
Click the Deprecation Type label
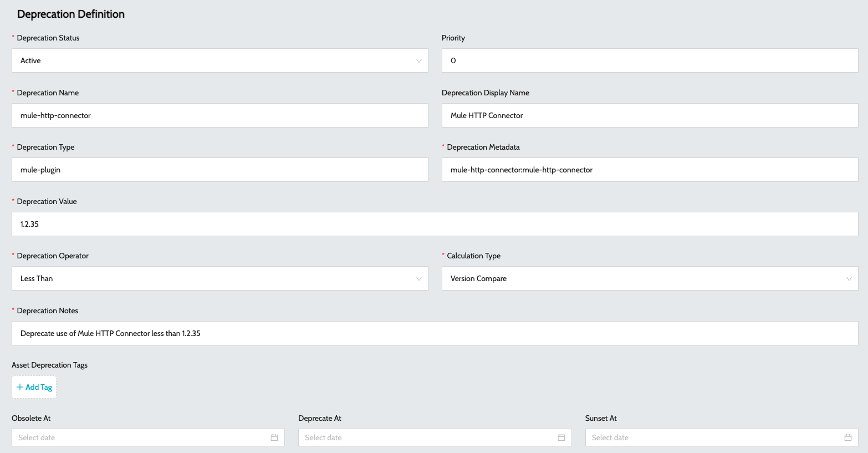point(45,147)
